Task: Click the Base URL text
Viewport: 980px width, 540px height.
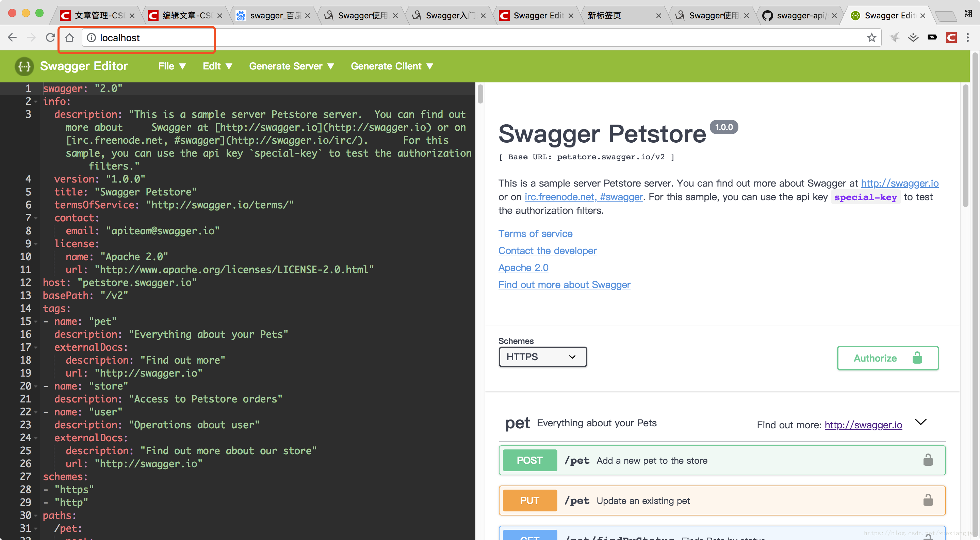Action: point(586,157)
